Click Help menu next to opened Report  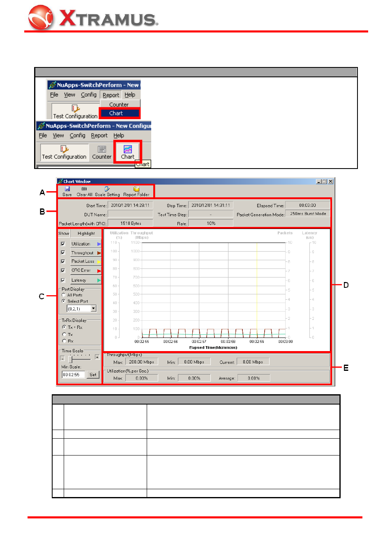point(130,95)
